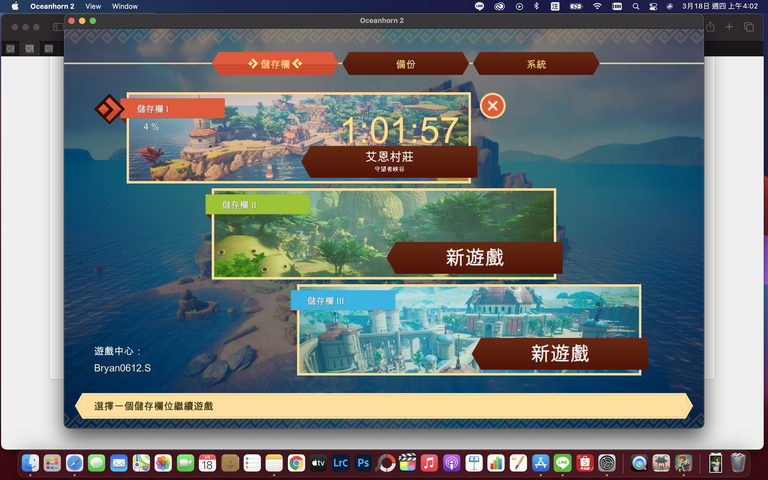Click the date and time in the menu bar
This screenshot has height=480, width=768.
pos(720,6)
